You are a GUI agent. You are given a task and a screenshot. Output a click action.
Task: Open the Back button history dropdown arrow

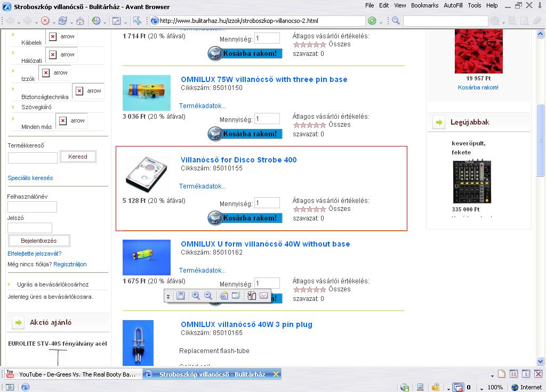[x=19, y=23]
